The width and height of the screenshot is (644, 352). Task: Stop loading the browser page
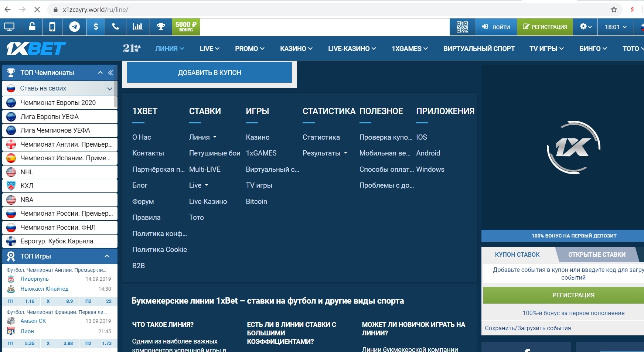(x=37, y=10)
